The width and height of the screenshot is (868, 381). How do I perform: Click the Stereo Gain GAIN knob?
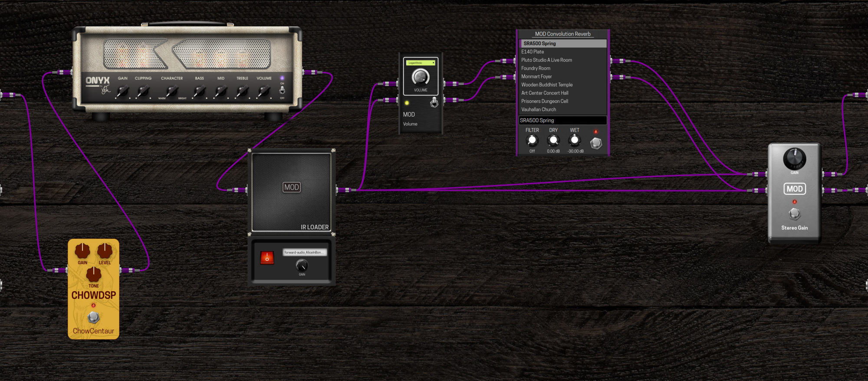pyautogui.click(x=795, y=159)
